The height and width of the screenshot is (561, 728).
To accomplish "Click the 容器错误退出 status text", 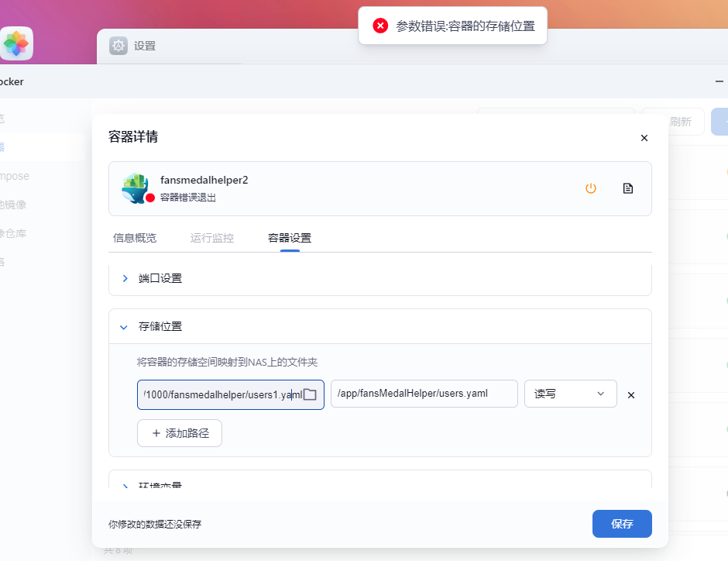I will [188, 198].
